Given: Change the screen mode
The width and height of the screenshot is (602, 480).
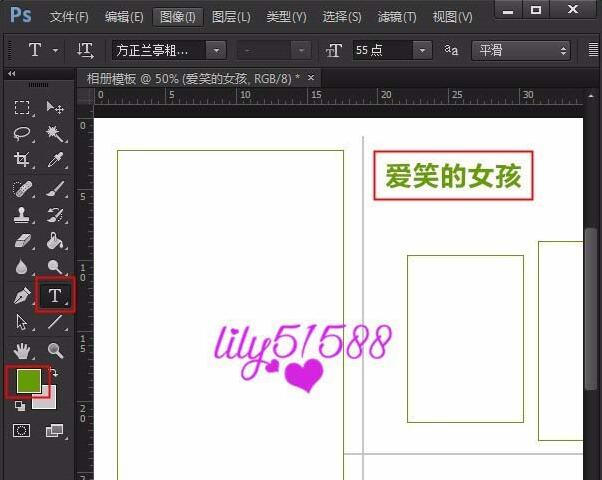Looking at the screenshot, I should pos(55,430).
